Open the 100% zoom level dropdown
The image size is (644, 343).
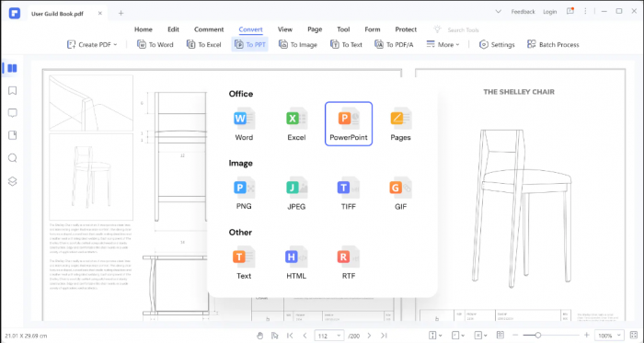tap(609, 336)
